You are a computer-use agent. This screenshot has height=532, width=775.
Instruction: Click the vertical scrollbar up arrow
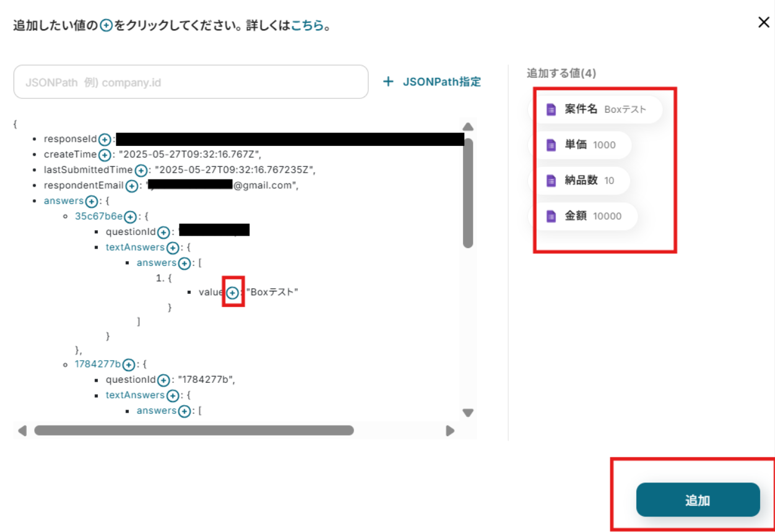pyautogui.click(x=468, y=127)
